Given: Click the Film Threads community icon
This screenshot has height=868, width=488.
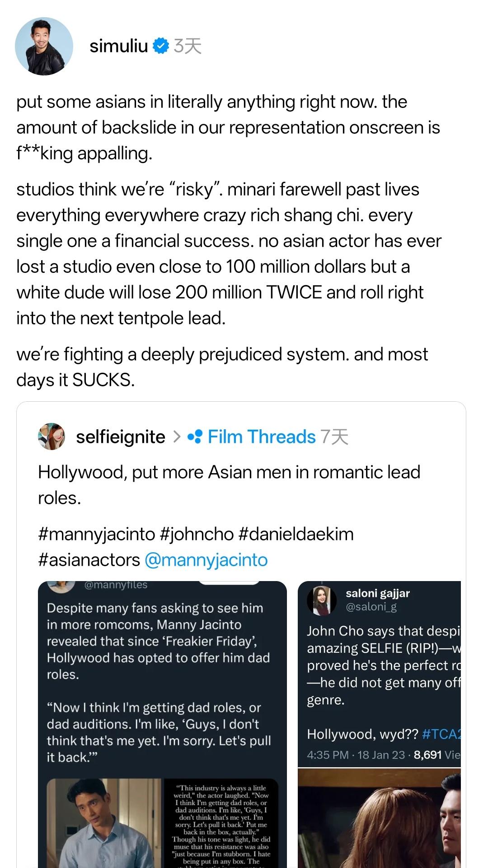Looking at the screenshot, I should pyautogui.click(x=195, y=437).
